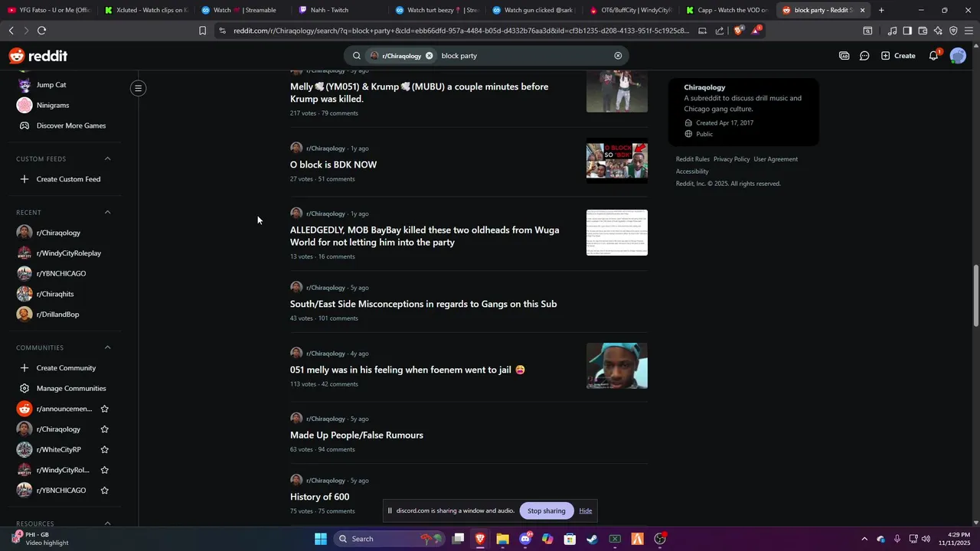This screenshot has width=980, height=551.
Task: Switch to YFG Fatso YouTube tab
Action: pos(49,10)
